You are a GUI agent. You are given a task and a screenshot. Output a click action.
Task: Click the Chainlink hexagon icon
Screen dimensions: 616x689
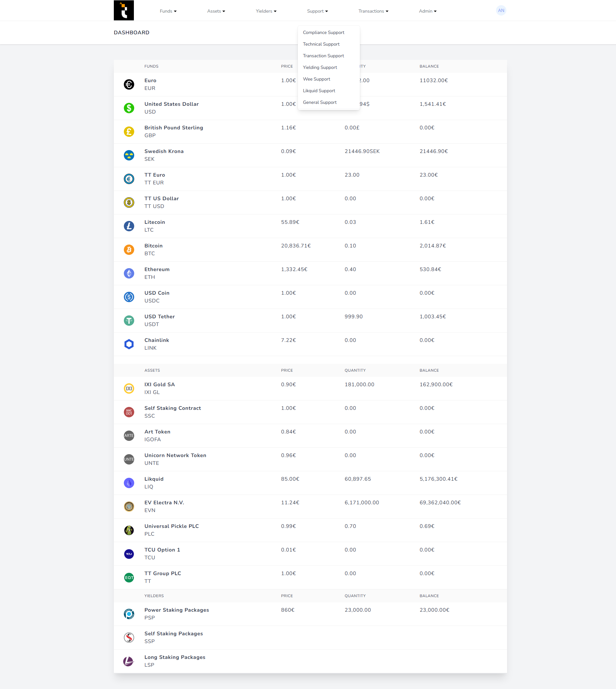point(129,344)
